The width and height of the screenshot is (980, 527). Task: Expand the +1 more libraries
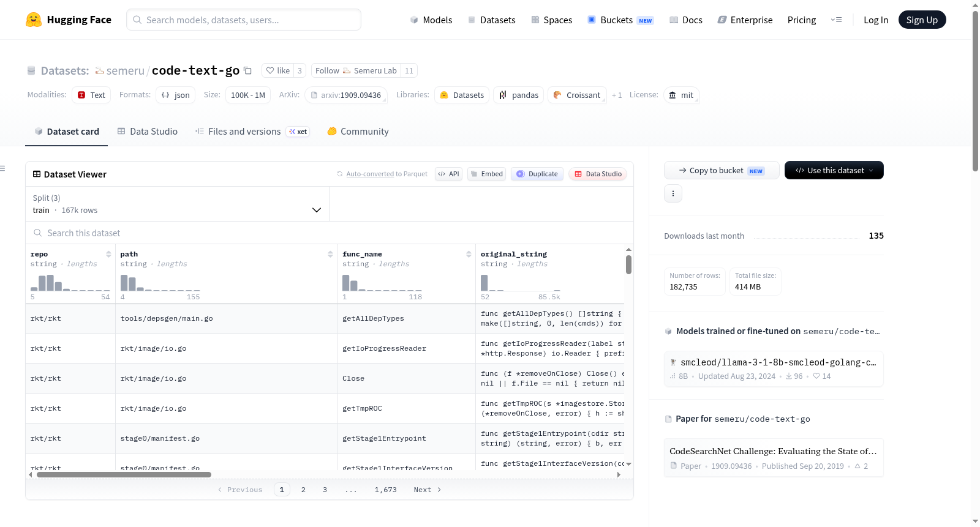click(617, 95)
